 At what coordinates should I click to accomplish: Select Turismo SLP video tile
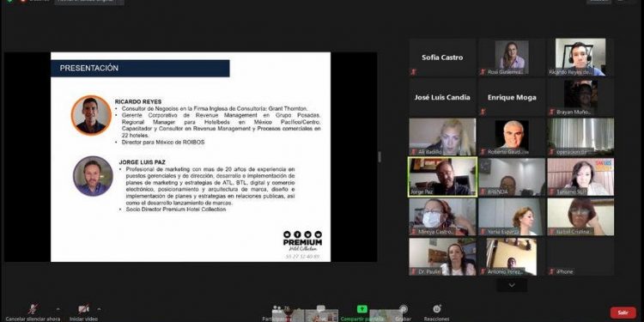(x=580, y=177)
